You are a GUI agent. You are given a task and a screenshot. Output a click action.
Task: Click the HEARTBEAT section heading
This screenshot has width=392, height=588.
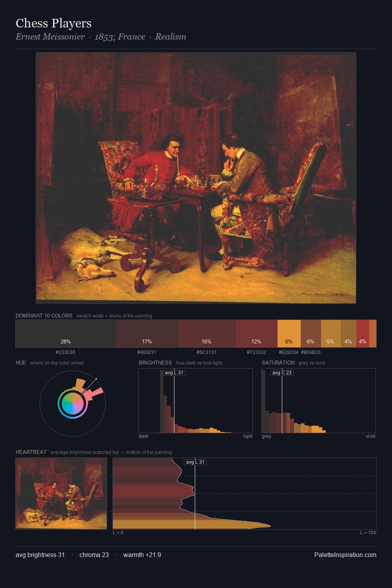pos(31,452)
